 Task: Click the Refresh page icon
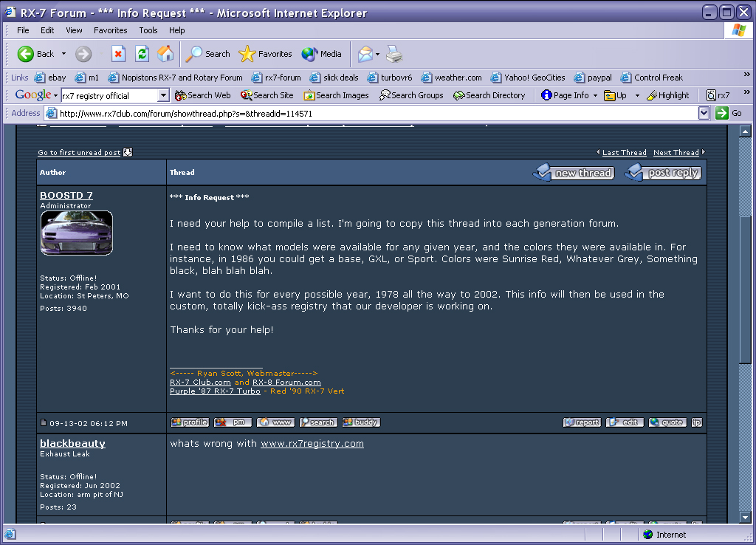[142, 54]
